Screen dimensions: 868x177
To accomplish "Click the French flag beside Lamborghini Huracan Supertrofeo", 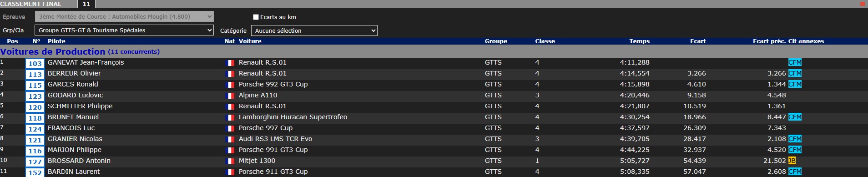I will pos(230,118).
